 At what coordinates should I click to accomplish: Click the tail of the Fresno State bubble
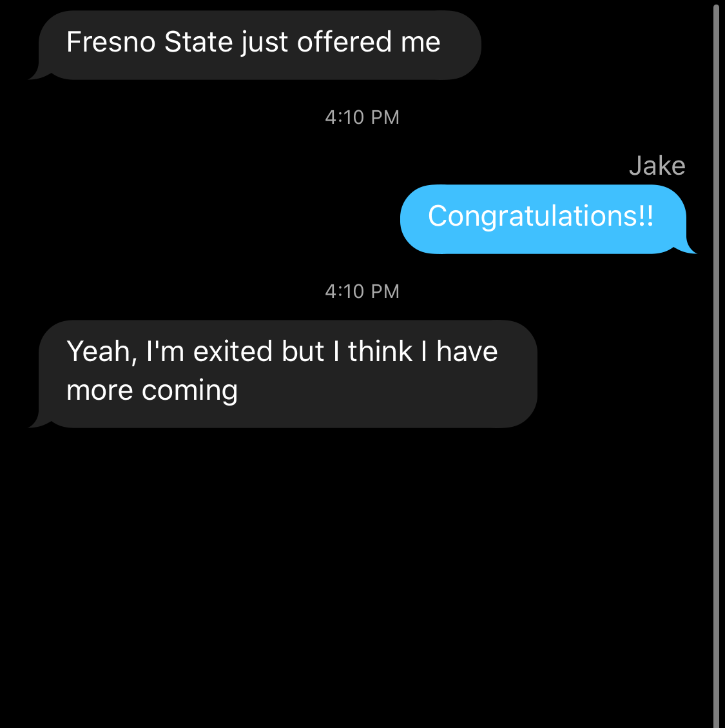(37, 75)
